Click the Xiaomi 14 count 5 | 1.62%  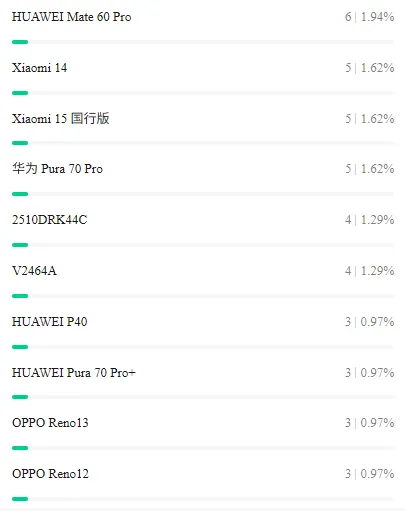370,68
